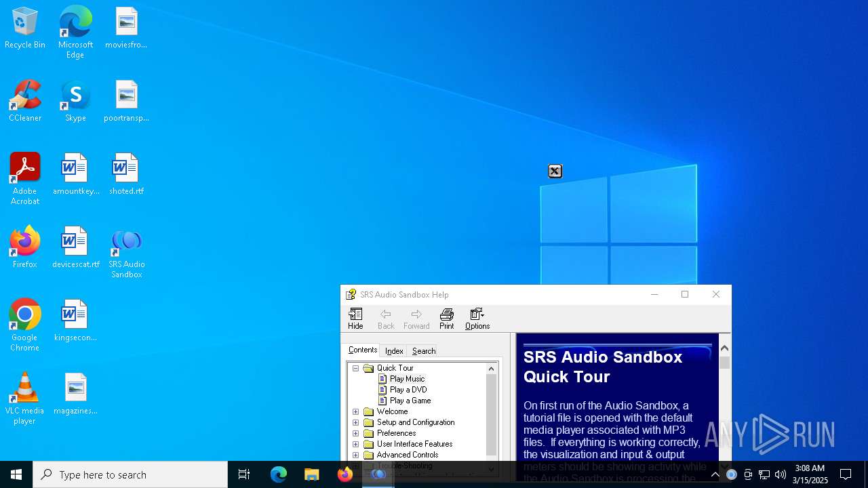Select the CCleaner desktop icon
The height and width of the screenshot is (488, 868).
pyautogui.click(x=25, y=102)
